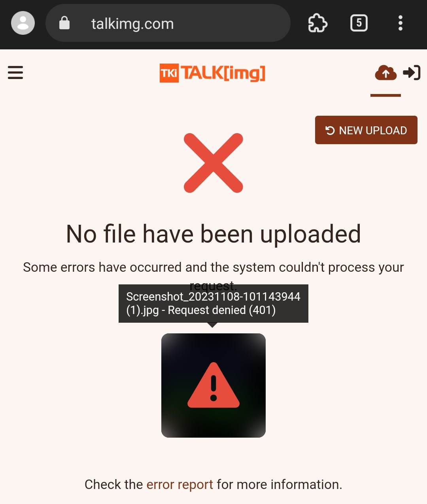Click the NEW UPLOAD button
Screen dimensions: 427x504
pyautogui.click(x=366, y=130)
